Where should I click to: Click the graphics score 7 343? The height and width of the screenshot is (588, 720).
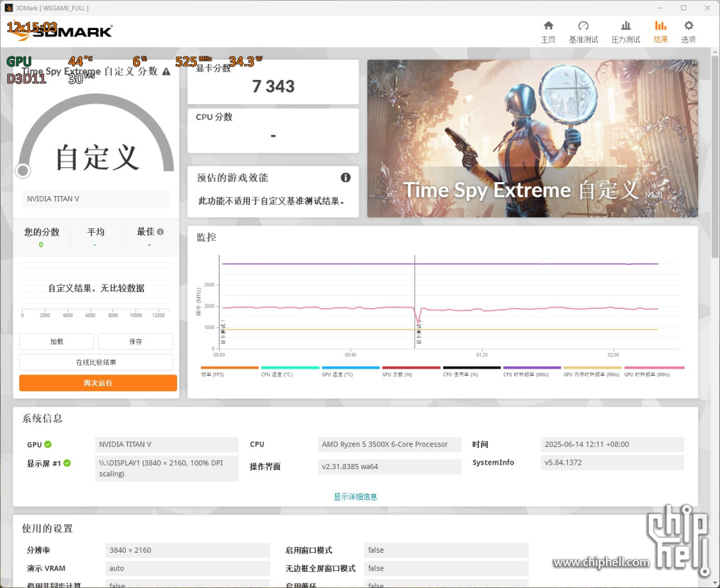click(273, 86)
